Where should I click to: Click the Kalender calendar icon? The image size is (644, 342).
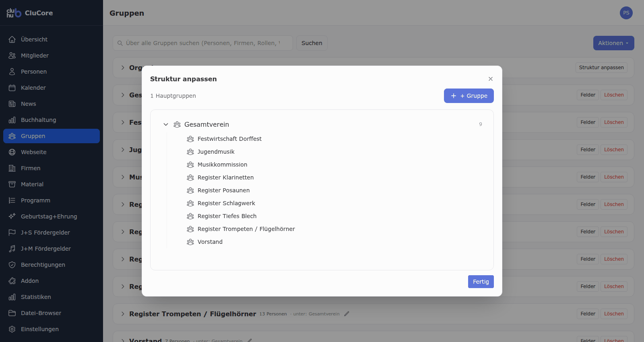pos(12,88)
